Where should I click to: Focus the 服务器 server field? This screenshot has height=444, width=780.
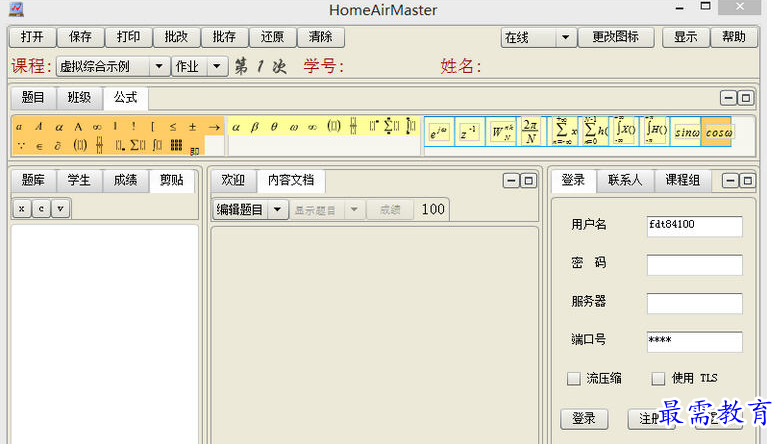694,303
